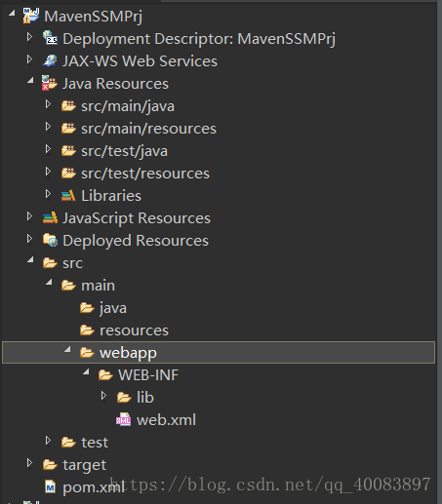This screenshot has height=504, width=442.
Task: Select the 'test' folder label
Action: coord(95,443)
